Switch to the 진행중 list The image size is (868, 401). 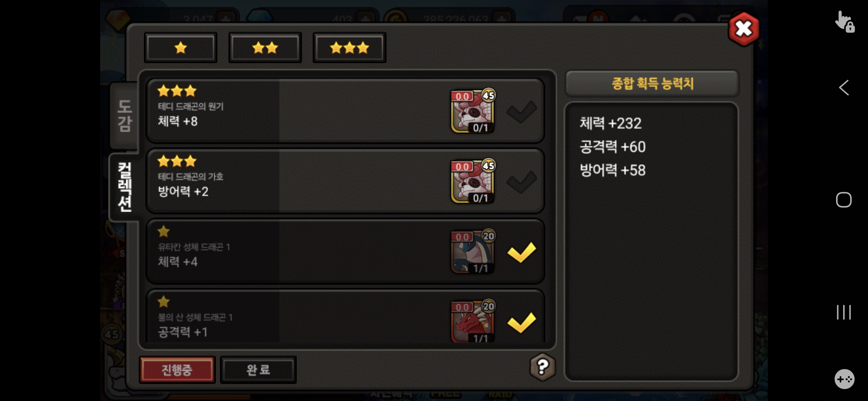point(177,370)
